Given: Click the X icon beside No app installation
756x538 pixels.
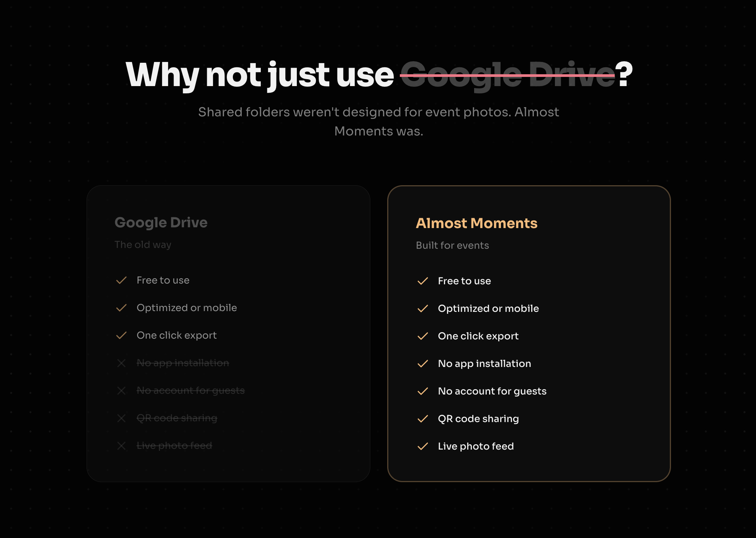Looking at the screenshot, I should [122, 363].
